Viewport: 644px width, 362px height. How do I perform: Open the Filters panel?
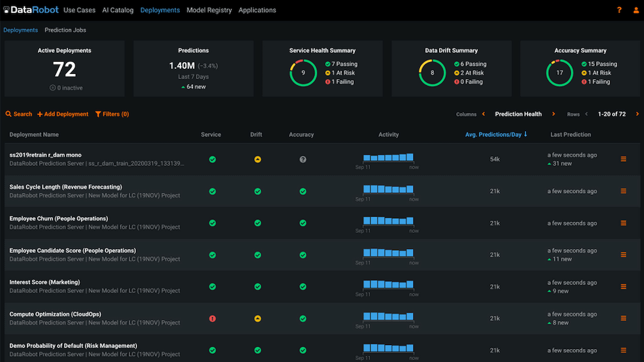tap(112, 114)
